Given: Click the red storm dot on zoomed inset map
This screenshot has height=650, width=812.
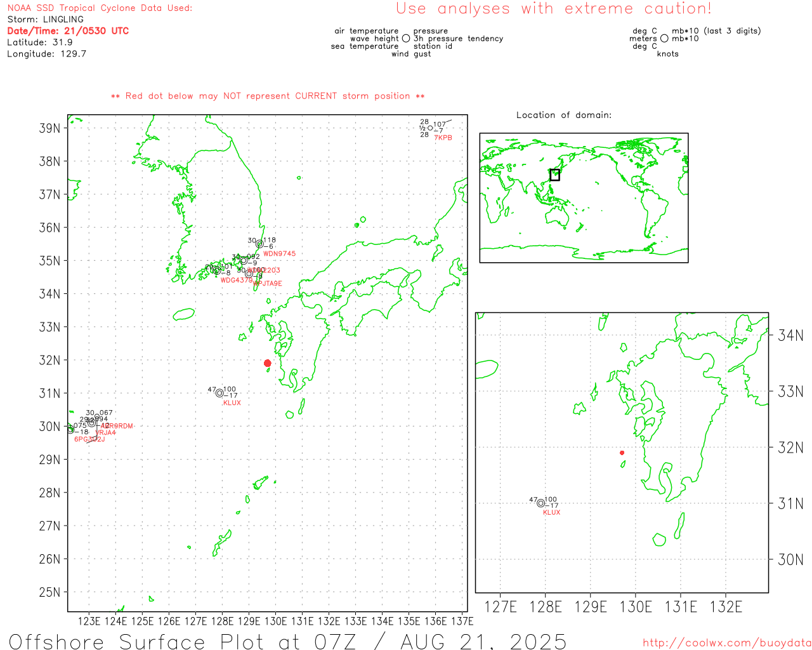Looking at the screenshot, I should [622, 453].
